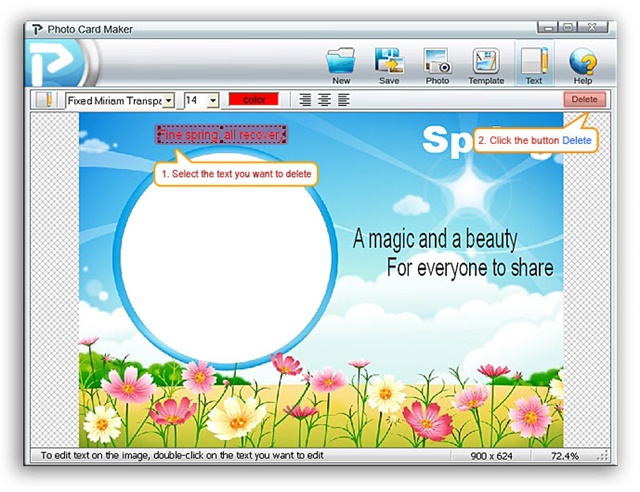Center-align the text
This screenshot has width=640, height=492.
(x=324, y=100)
